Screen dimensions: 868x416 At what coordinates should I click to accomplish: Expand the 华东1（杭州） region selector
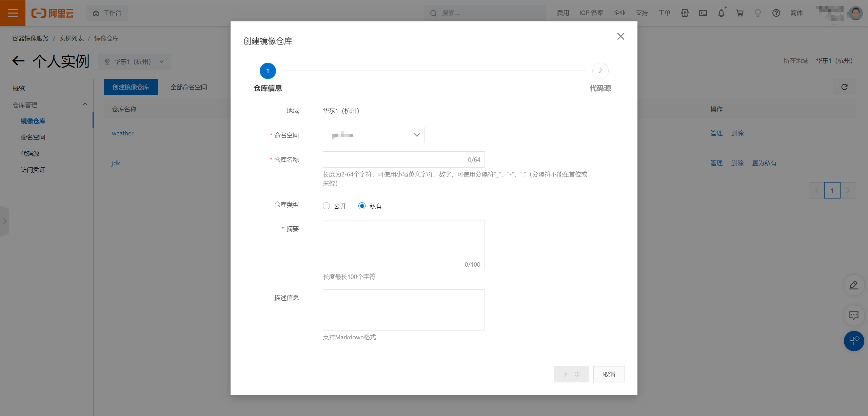(135, 62)
